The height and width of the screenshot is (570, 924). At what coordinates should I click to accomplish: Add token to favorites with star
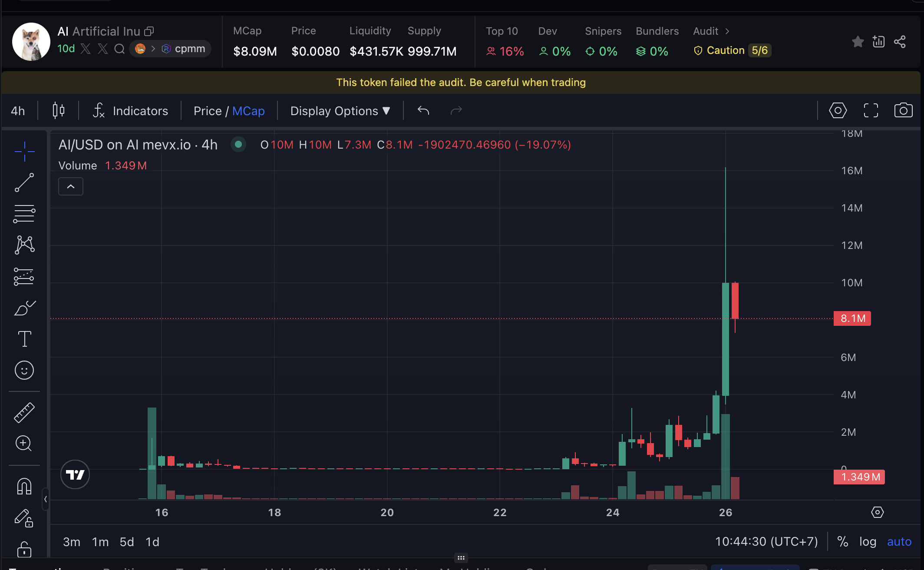858,42
